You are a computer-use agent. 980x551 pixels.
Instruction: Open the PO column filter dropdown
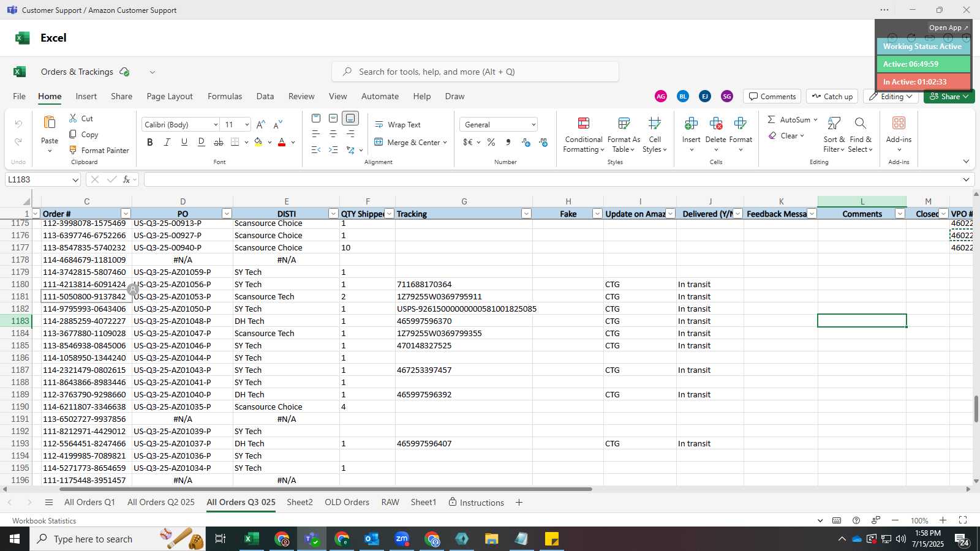coord(227,214)
